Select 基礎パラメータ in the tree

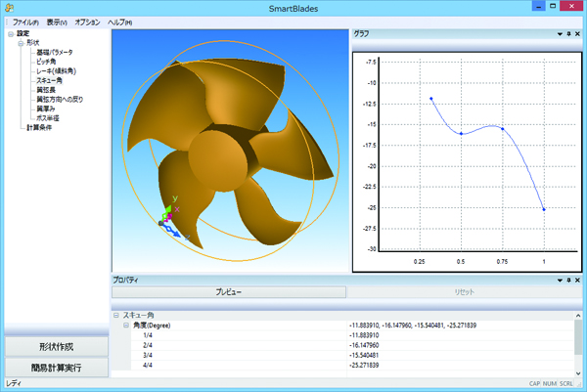(x=55, y=53)
